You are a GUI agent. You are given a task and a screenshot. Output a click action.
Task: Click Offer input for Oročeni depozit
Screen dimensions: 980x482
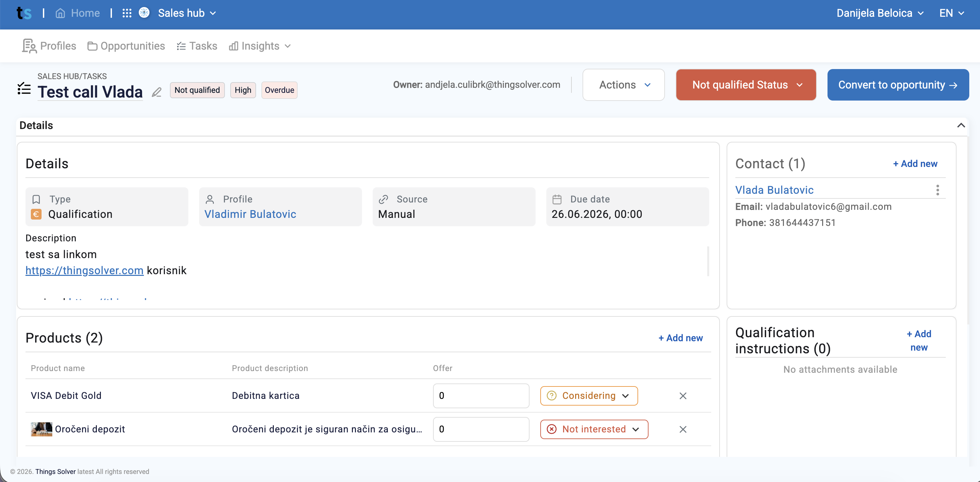(481, 429)
